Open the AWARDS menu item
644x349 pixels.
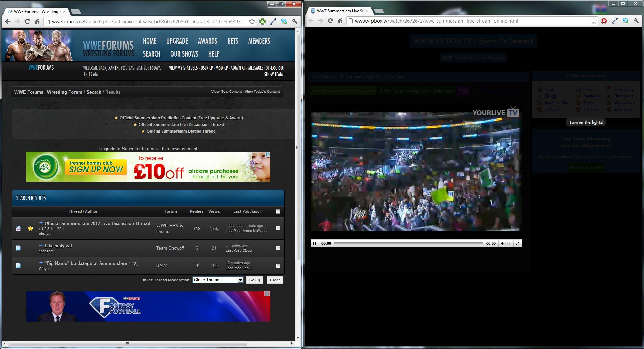[x=208, y=41]
